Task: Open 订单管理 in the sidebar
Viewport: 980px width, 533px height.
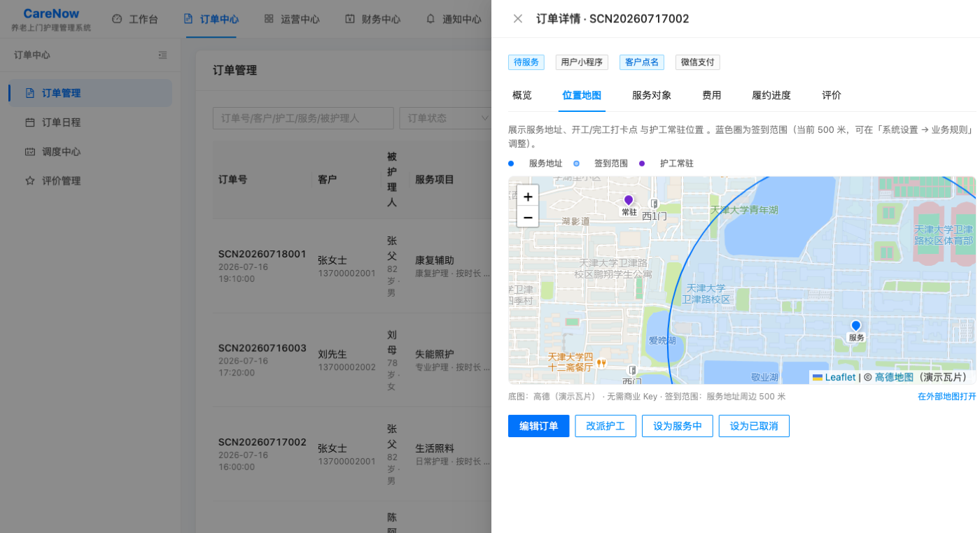Action: pyautogui.click(x=90, y=93)
